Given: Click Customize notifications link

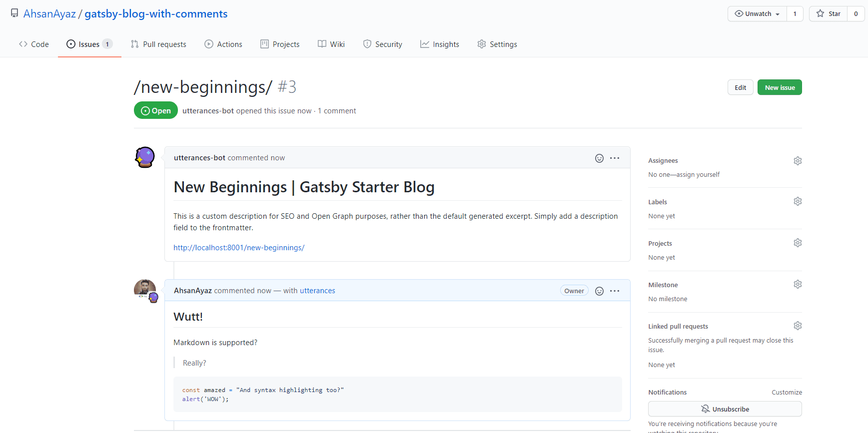Looking at the screenshot, I should point(787,393).
